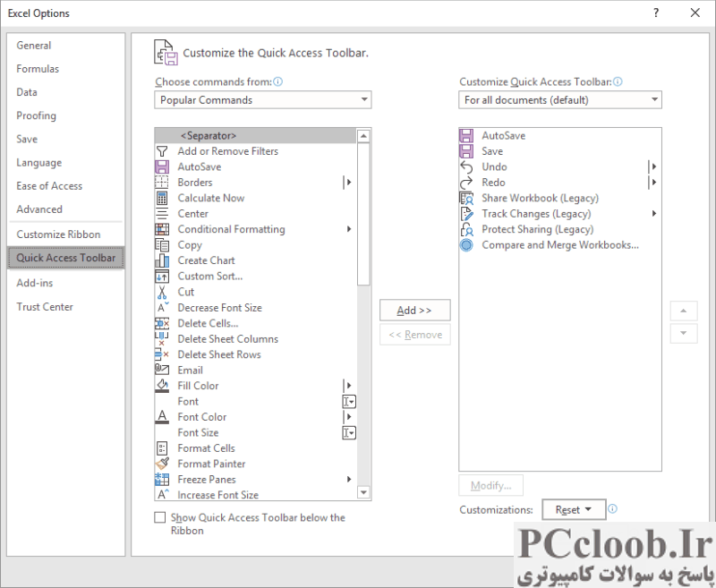Click the Customize Quick Access Toolbar info icon
This screenshot has width=716, height=588.
click(618, 81)
